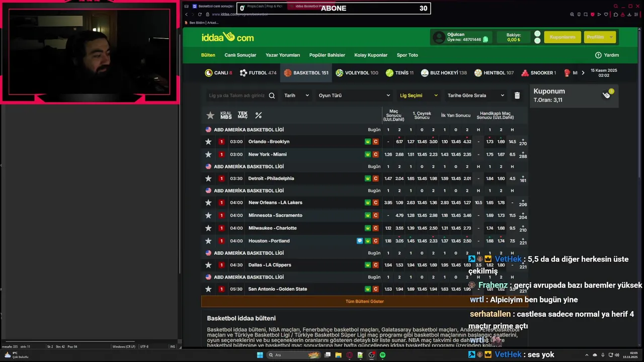Screen dimensions: 644x362
Task: Open Spotify from the taskbar
Action: (x=382, y=355)
